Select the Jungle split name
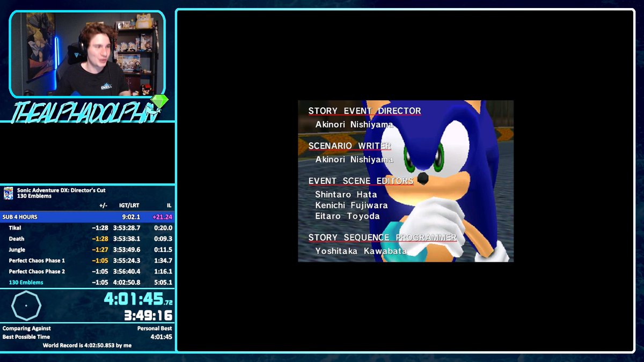 [17, 249]
